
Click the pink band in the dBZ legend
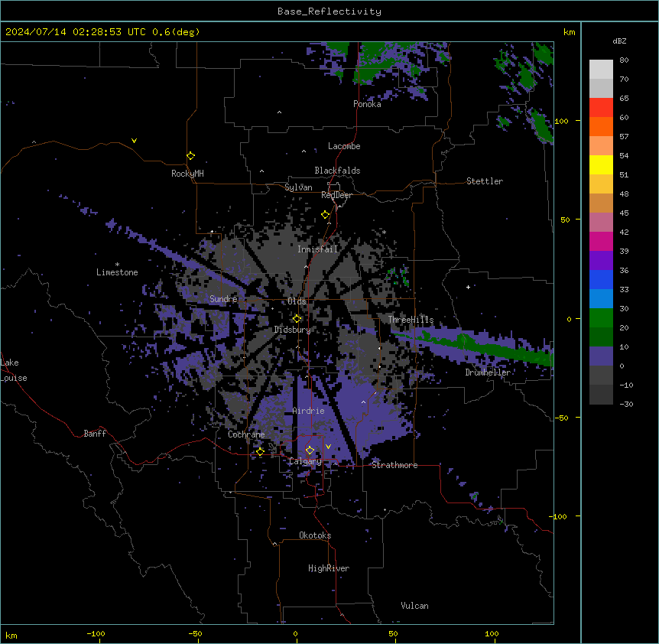601,223
